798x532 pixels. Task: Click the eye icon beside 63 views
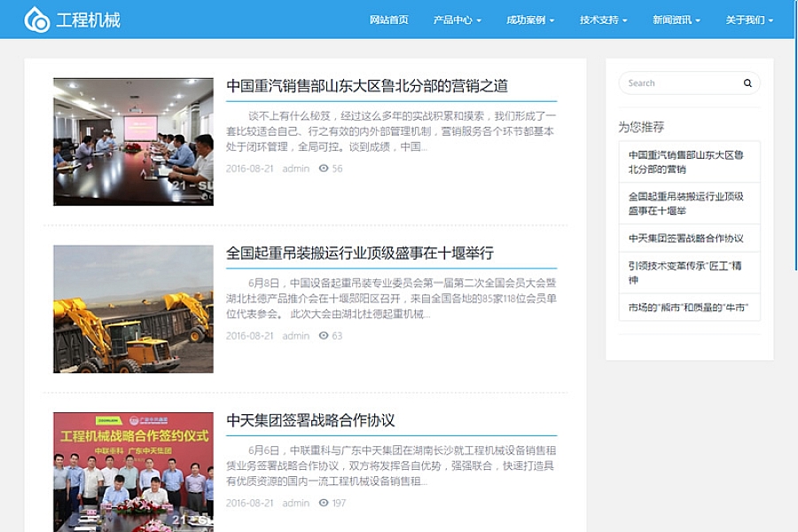[323, 335]
